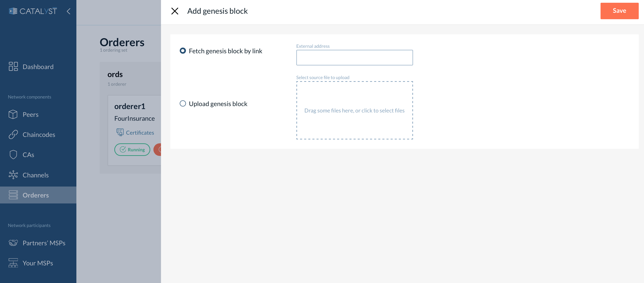
Task: Open the Partners' MSPs section
Action: (44, 243)
